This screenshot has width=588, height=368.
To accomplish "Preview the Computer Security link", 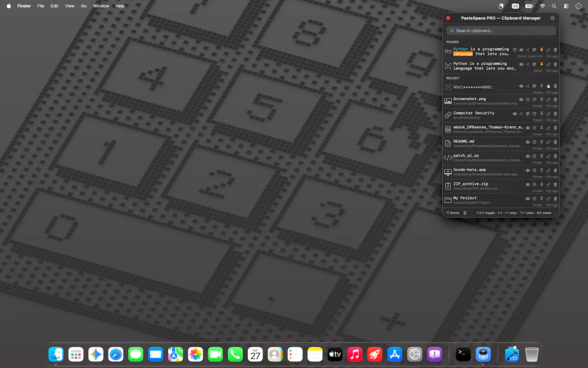I will click(514, 114).
